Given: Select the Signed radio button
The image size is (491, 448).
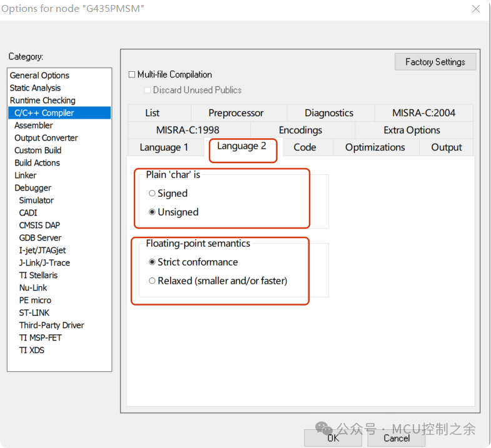Looking at the screenshot, I should pos(152,193).
